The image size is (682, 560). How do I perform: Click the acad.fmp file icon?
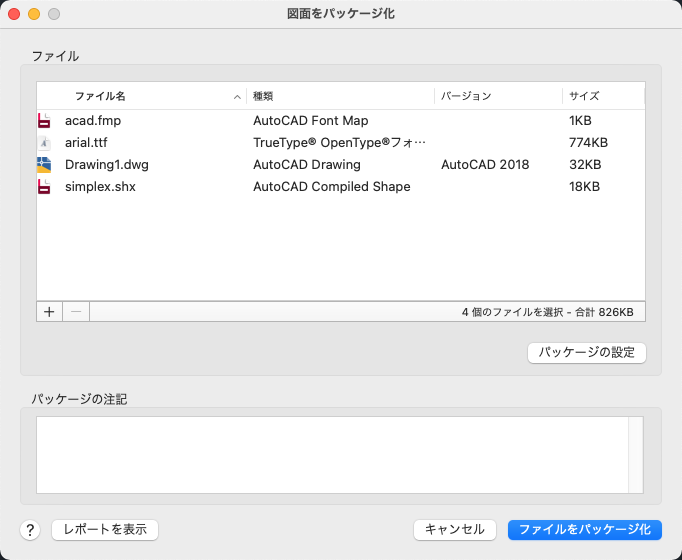click(44, 120)
